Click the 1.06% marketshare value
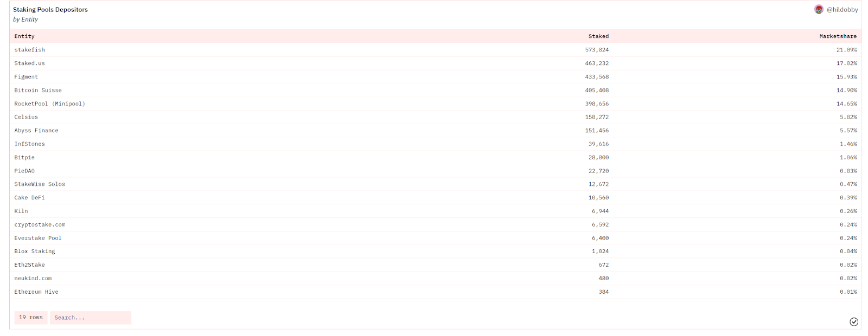The image size is (868, 336). (848, 158)
